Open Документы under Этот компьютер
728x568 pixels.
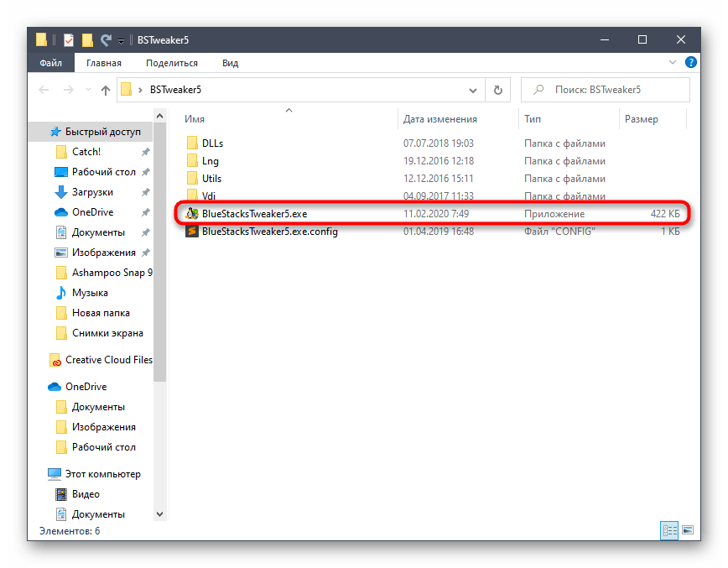[98, 514]
